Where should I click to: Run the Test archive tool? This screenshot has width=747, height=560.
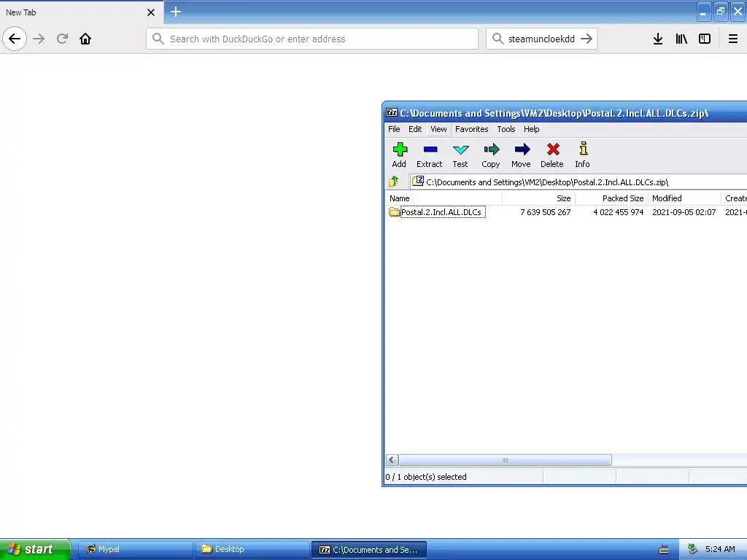click(460, 155)
